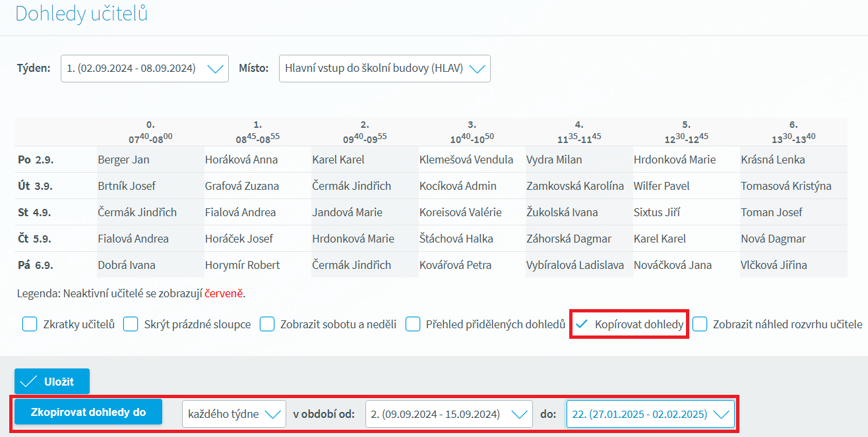Click period 3 column header 10:40-10:50

(472, 132)
